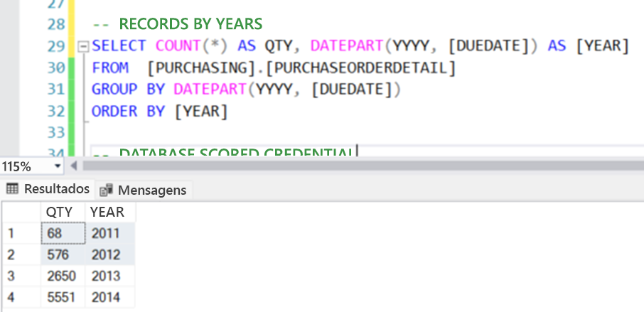
Task: Click the SELECT keyword on line 29
Action: (x=118, y=45)
